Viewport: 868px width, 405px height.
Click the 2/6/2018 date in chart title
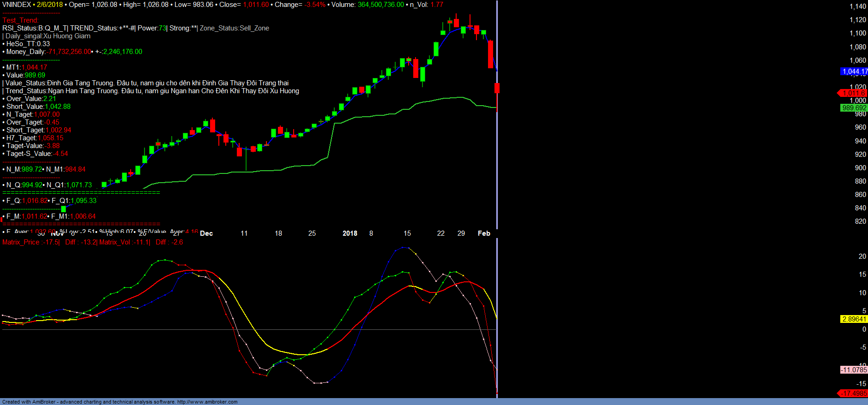point(50,5)
